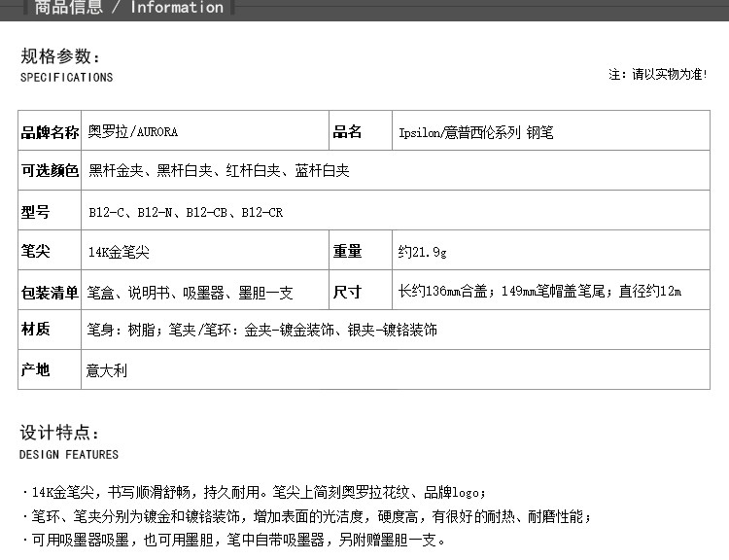The height and width of the screenshot is (560, 729).
Task: Click the 型号 label cell
Action: (50, 211)
